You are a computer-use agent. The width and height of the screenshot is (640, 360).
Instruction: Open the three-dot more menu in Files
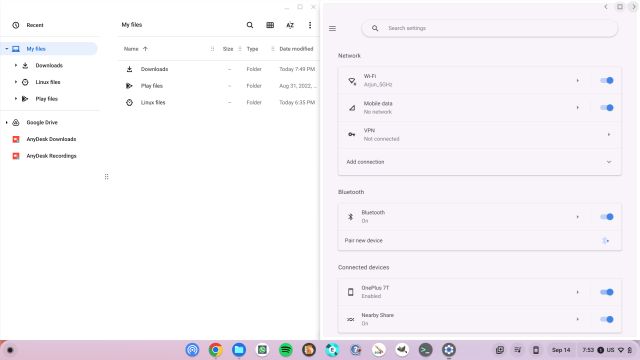[x=310, y=25]
